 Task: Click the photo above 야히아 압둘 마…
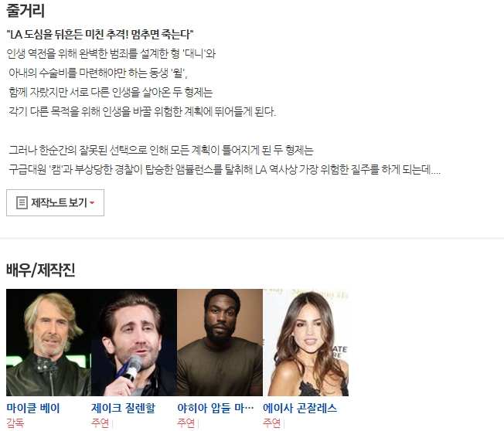[x=220, y=342]
